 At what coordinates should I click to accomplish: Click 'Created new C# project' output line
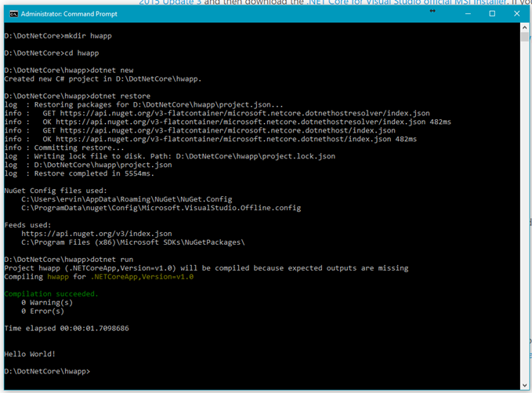(x=103, y=79)
